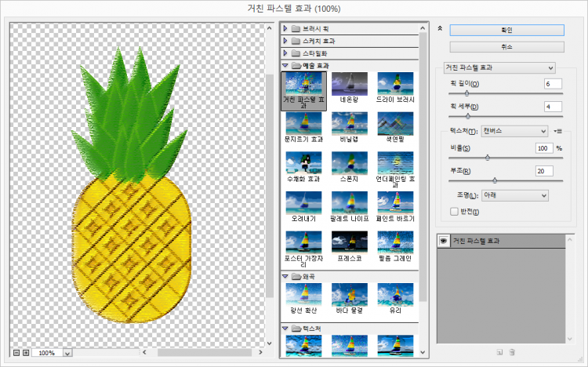Enable the 반전 checkbox
The height and width of the screenshot is (367, 588).
(x=454, y=211)
